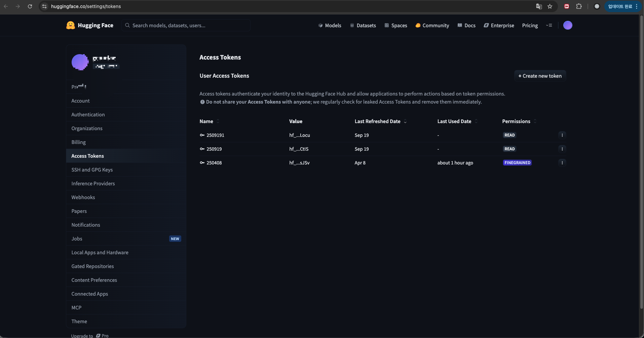Image resolution: width=644 pixels, height=338 pixels.
Task: Open Webhooks settings
Action: click(126, 197)
